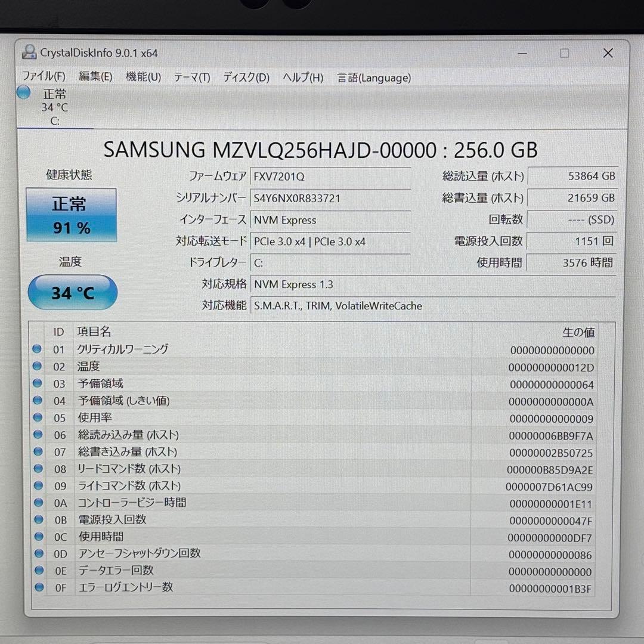The width and height of the screenshot is (644, 644).
Task: Click the 正常 91% health status badge
Action: [71, 214]
